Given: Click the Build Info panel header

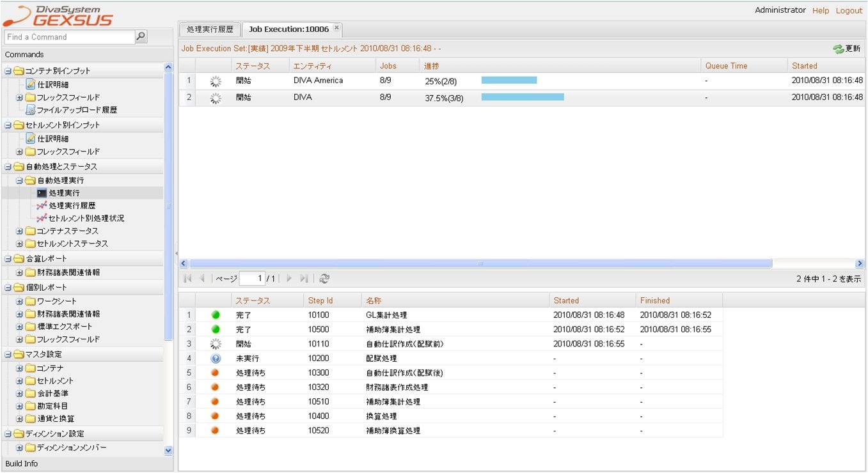Looking at the screenshot, I should tap(87, 463).
